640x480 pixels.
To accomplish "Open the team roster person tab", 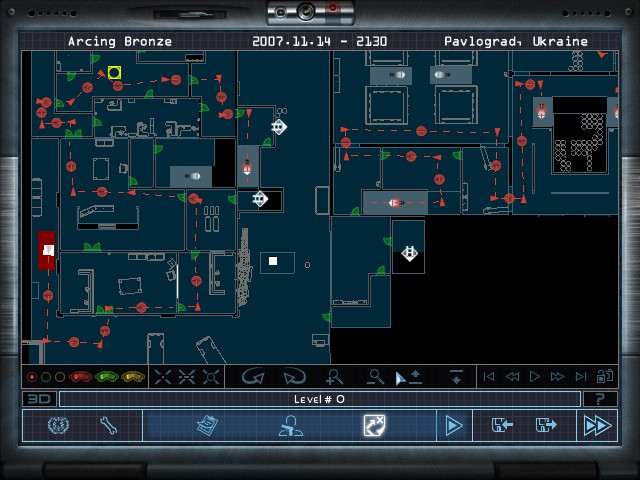I will 291,425.
